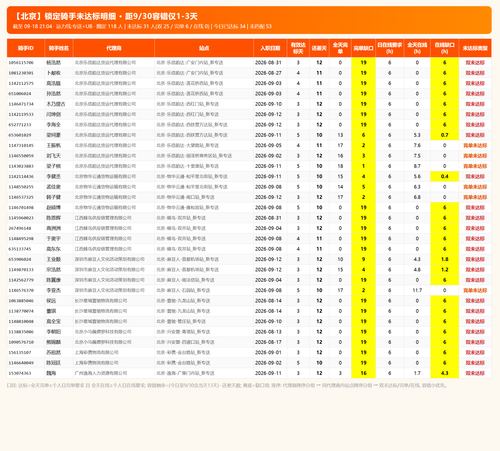This screenshot has height=451, width=500.
Task: Click the 代理商 column header
Action: 114,48
